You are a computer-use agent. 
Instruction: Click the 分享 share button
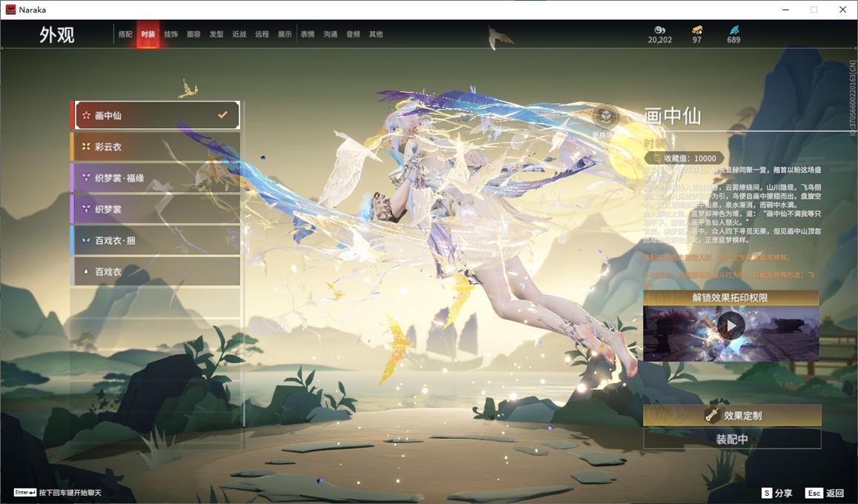778,493
